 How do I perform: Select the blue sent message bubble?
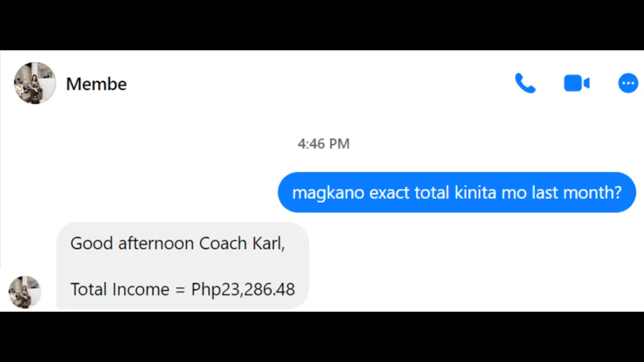(457, 192)
